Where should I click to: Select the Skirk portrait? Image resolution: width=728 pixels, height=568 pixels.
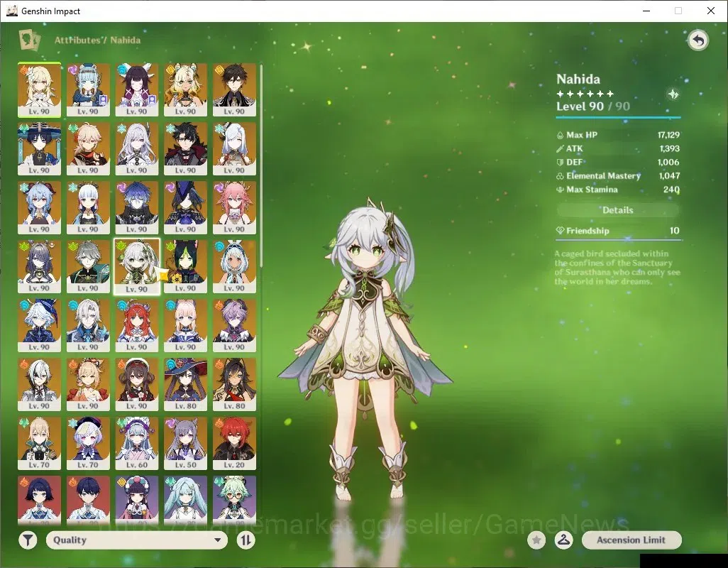[137, 148]
